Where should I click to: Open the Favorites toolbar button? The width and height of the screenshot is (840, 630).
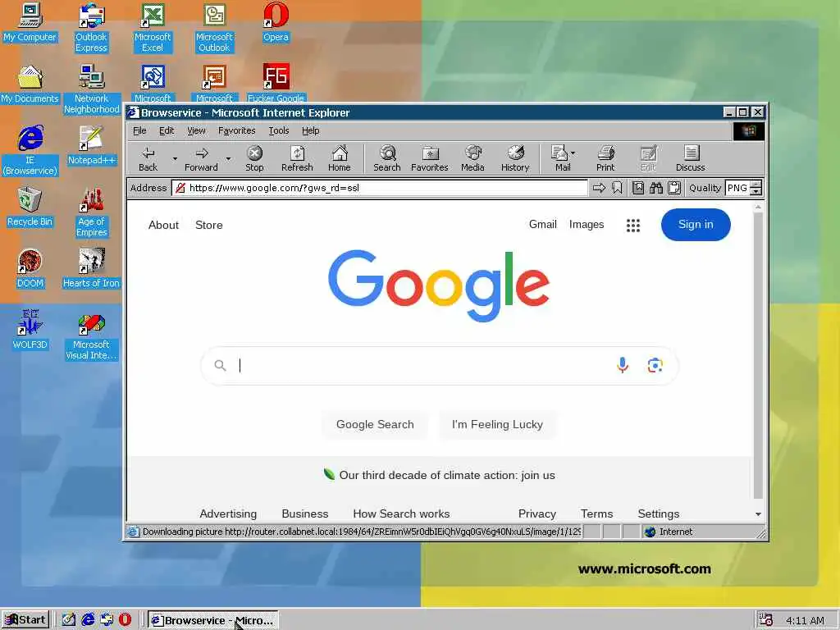430,158
